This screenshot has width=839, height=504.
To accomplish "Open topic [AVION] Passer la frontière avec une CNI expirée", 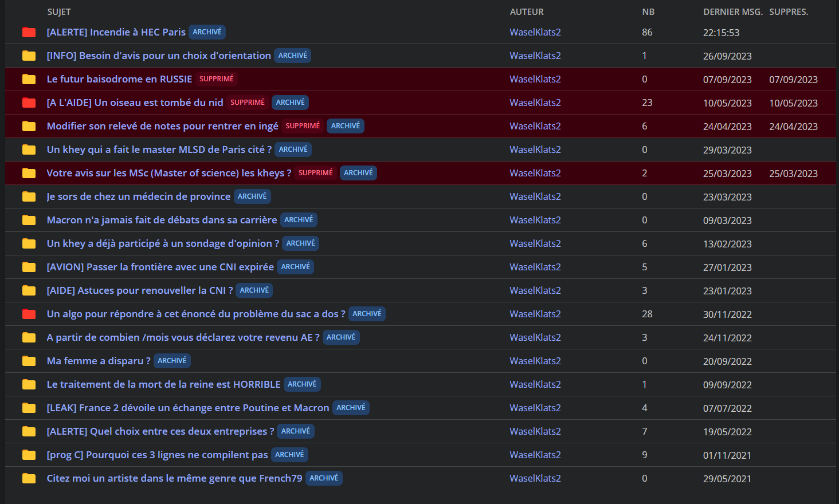I will click(x=160, y=267).
